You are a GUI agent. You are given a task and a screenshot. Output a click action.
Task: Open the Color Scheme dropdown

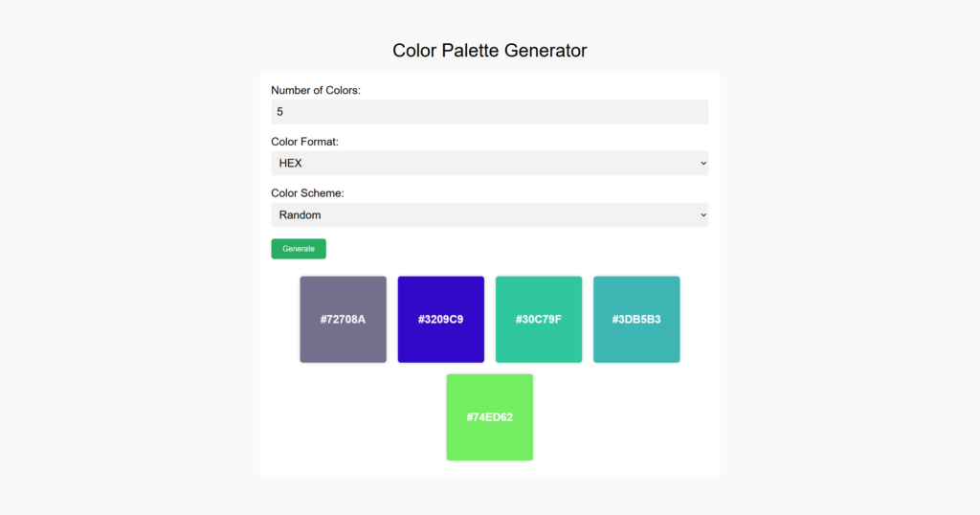pyautogui.click(x=489, y=214)
